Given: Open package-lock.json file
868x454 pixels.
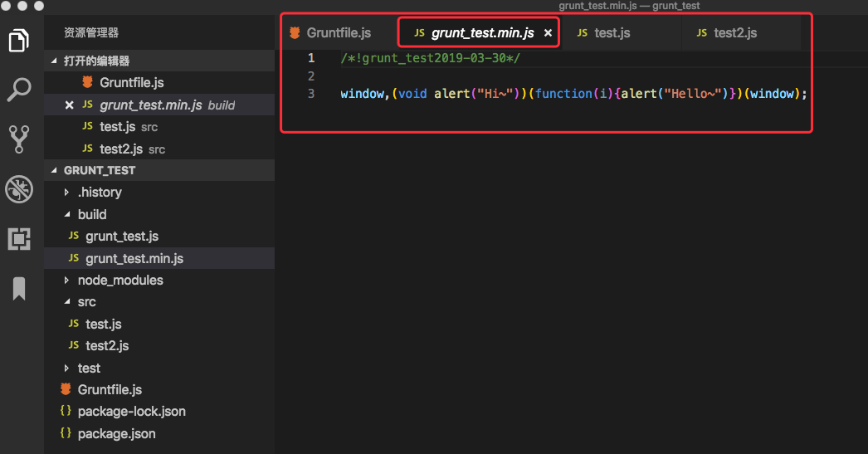Looking at the screenshot, I should click(159, 412).
